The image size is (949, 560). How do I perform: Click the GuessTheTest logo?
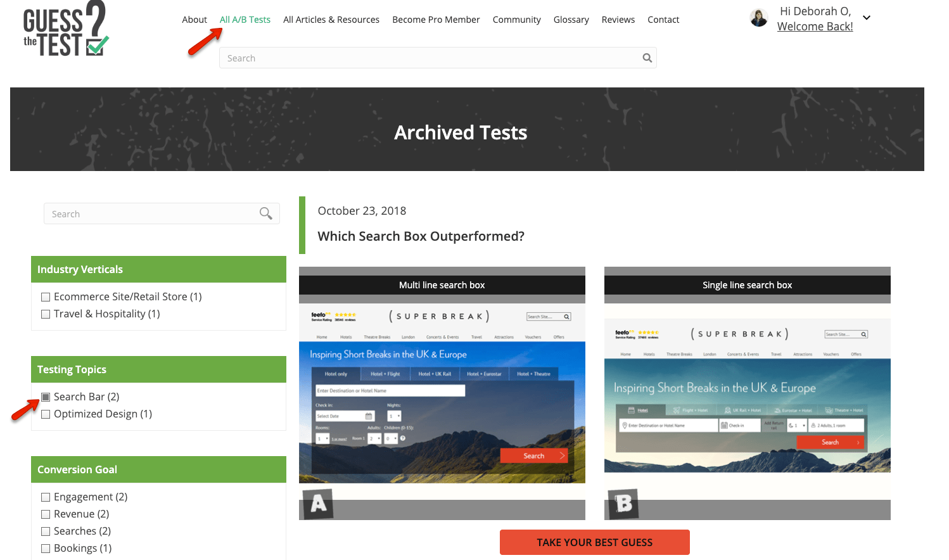66,29
